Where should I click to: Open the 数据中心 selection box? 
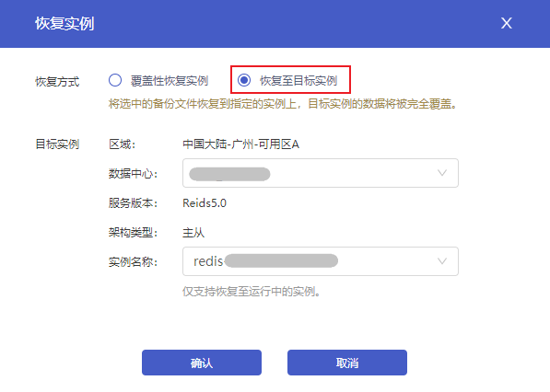[x=321, y=173]
